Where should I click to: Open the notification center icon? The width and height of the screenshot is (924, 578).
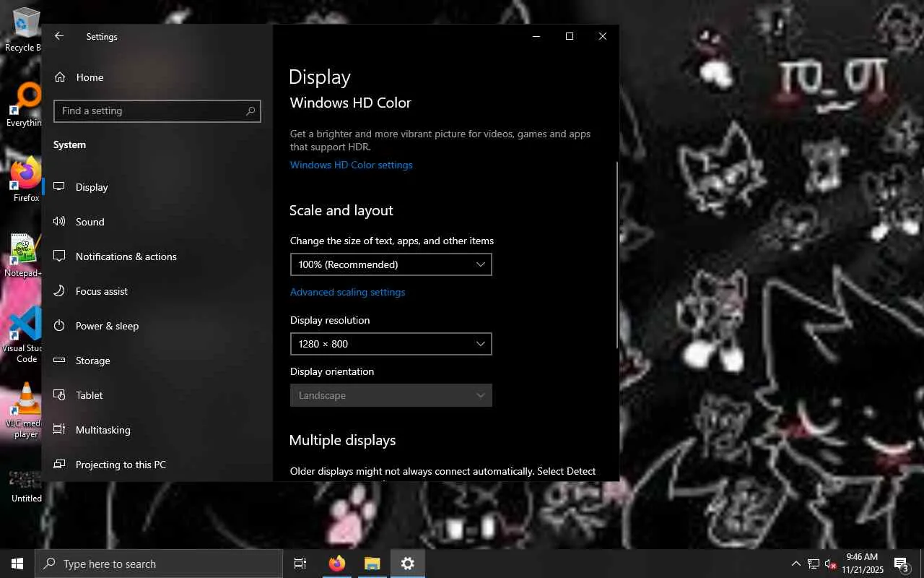pos(902,564)
